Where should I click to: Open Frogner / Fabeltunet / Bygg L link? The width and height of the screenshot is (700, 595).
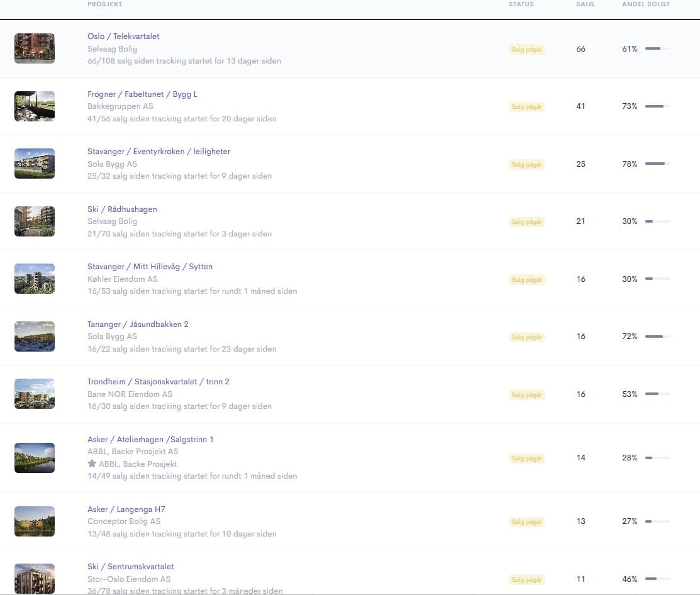coord(142,94)
